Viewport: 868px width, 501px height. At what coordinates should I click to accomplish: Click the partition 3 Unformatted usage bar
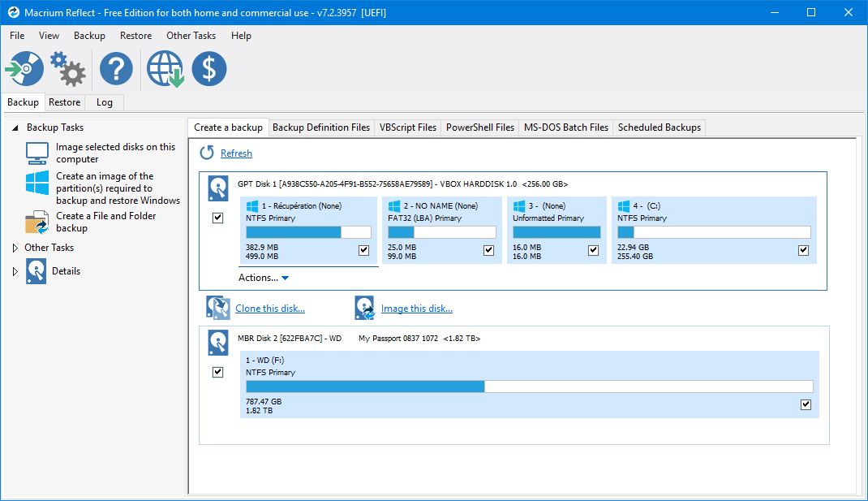[x=556, y=232]
